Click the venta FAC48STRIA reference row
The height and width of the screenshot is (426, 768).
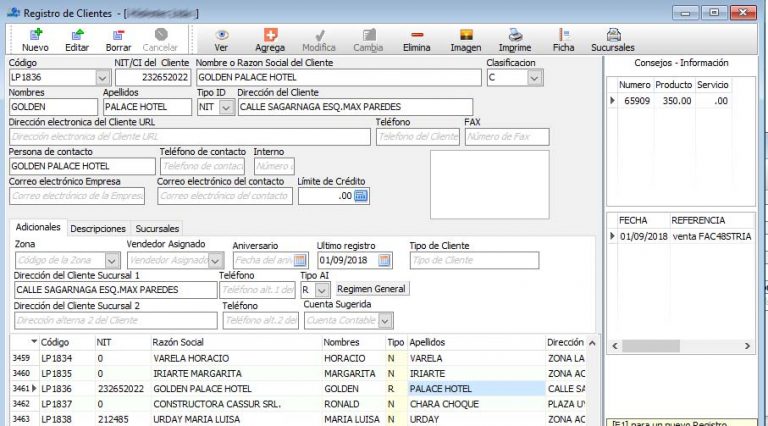681,237
